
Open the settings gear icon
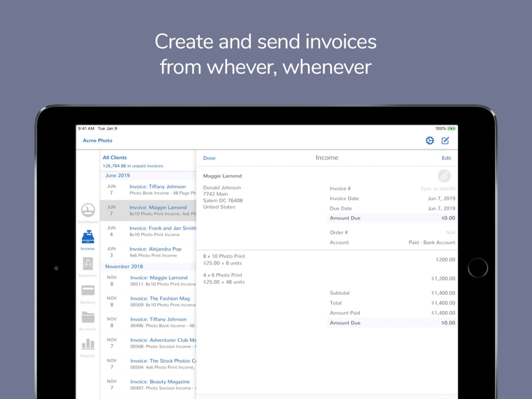point(429,140)
